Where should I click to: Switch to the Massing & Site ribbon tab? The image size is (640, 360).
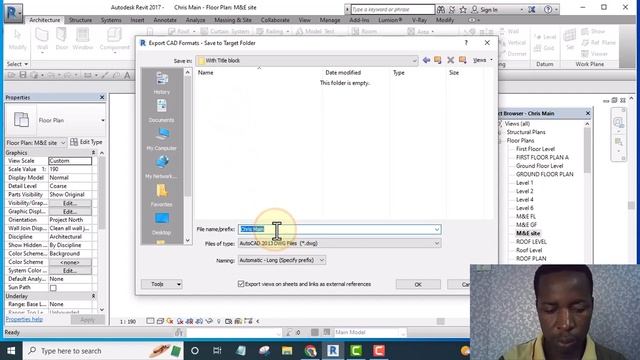tap(233, 20)
